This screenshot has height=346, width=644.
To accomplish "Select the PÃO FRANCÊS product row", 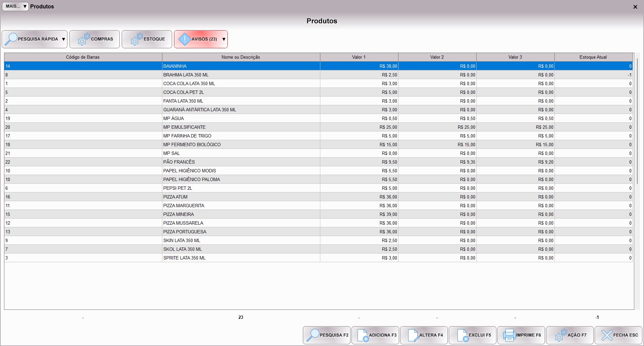I will pos(179,162).
